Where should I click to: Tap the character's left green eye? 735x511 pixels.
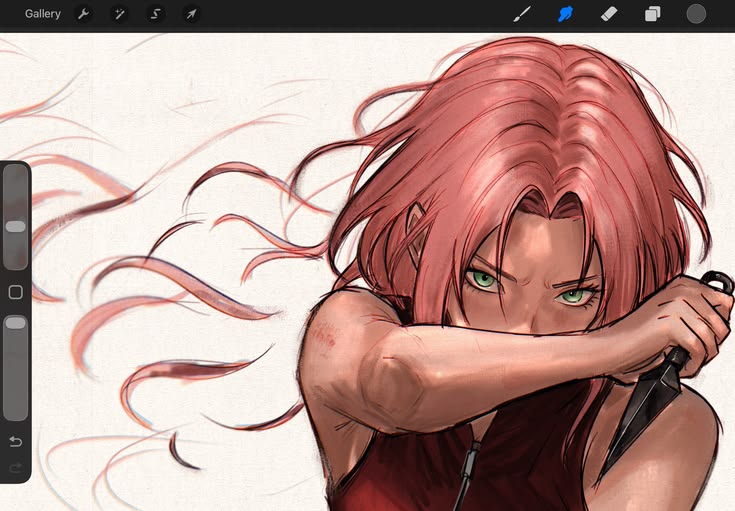[x=484, y=280]
